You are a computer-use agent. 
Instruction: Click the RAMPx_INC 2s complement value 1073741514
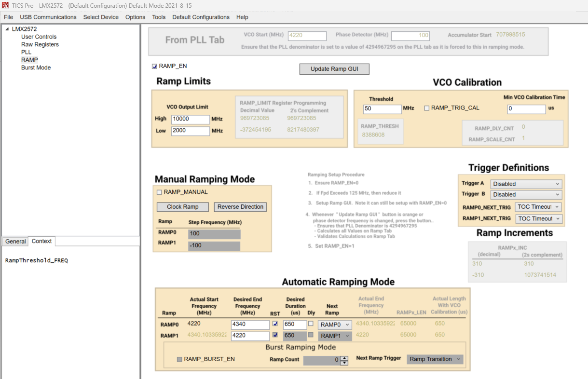pyautogui.click(x=540, y=275)
